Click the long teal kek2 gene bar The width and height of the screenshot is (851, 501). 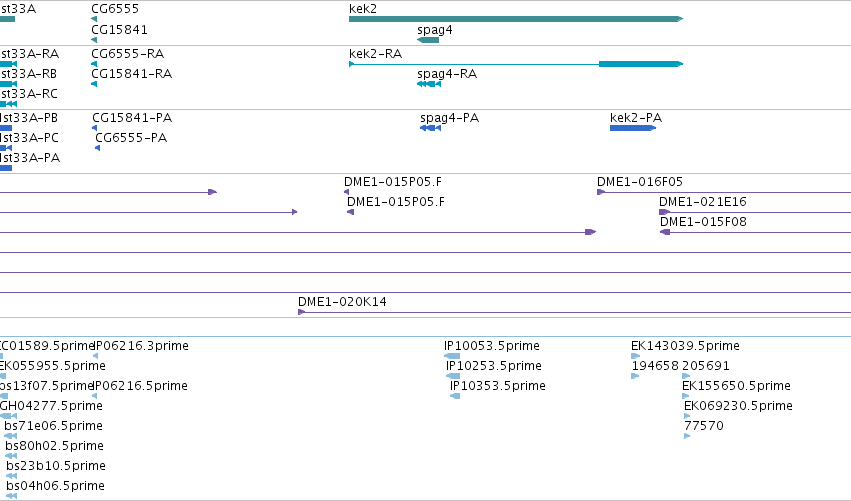coord(516,19)
